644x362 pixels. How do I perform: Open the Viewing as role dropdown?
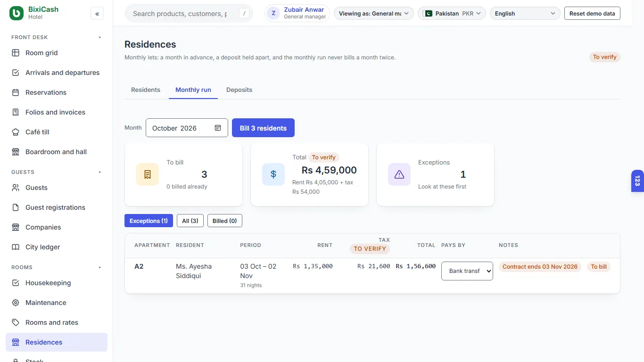374,13
